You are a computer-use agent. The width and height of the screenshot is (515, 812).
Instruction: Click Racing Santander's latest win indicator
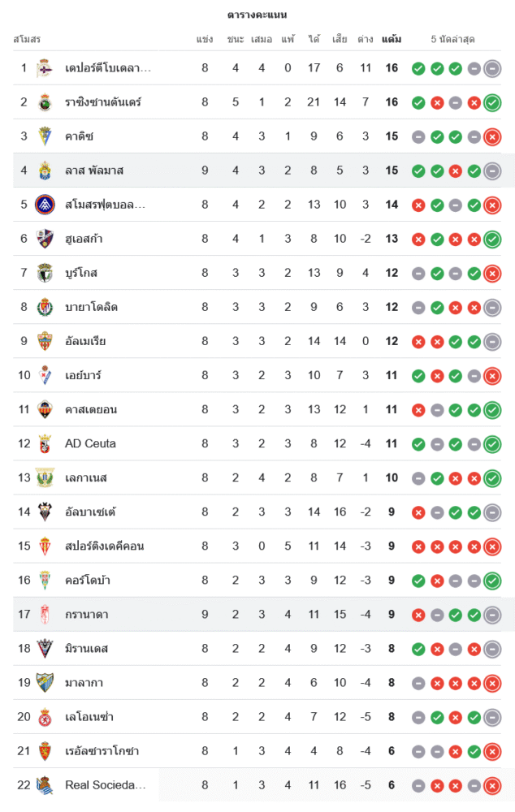click(491, 102)
